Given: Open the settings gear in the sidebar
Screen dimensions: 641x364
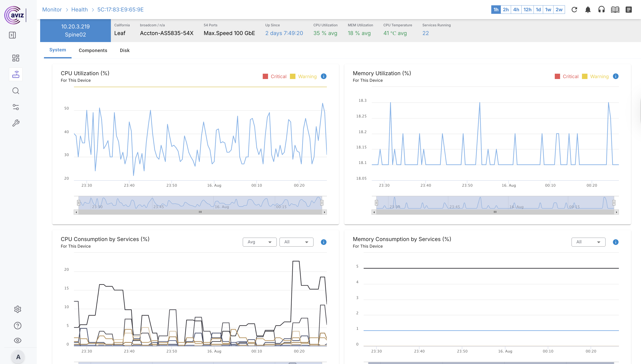Looking at the screenshot, I should pos(17,309).
